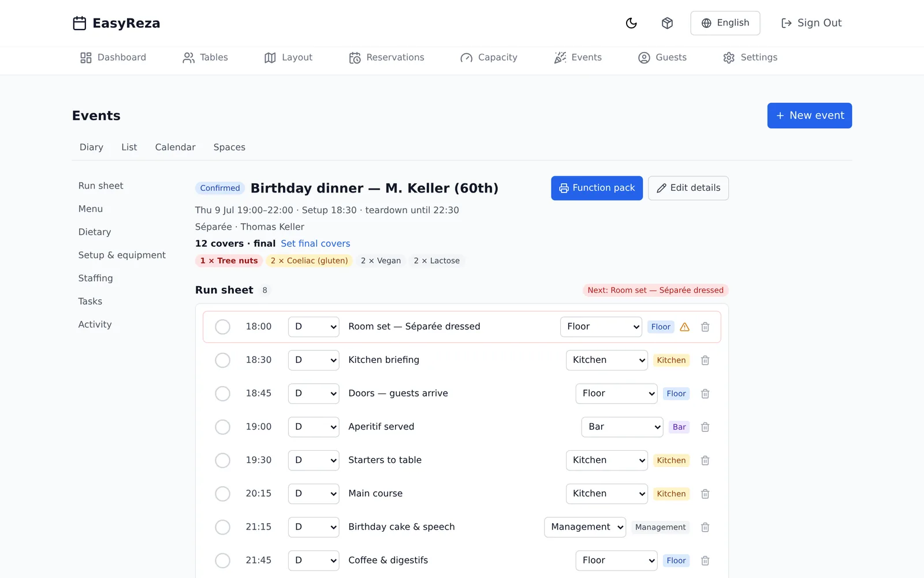Click the Set final covers link
924x578 pixels.
[315, 244]
